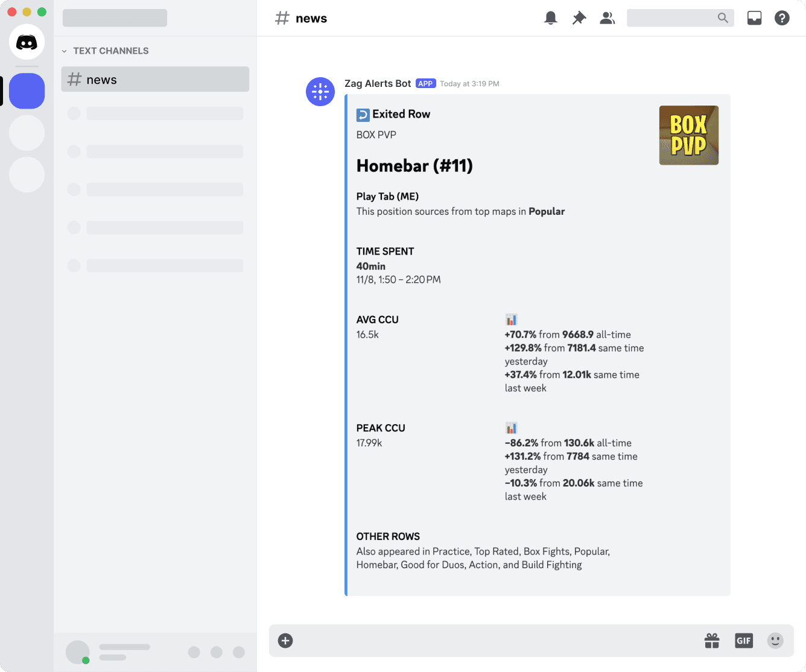
Task: Open help question mark icon
Action: click(782, 18)
